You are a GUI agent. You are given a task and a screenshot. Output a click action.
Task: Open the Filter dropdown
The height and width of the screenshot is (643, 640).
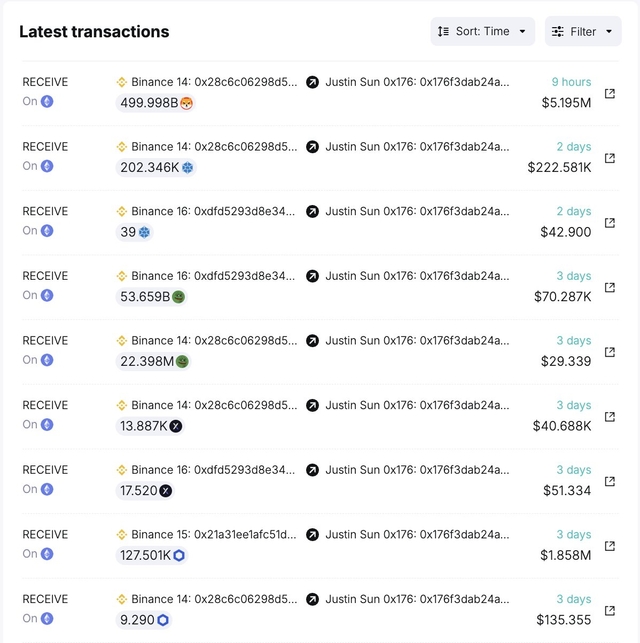[583, 32]
